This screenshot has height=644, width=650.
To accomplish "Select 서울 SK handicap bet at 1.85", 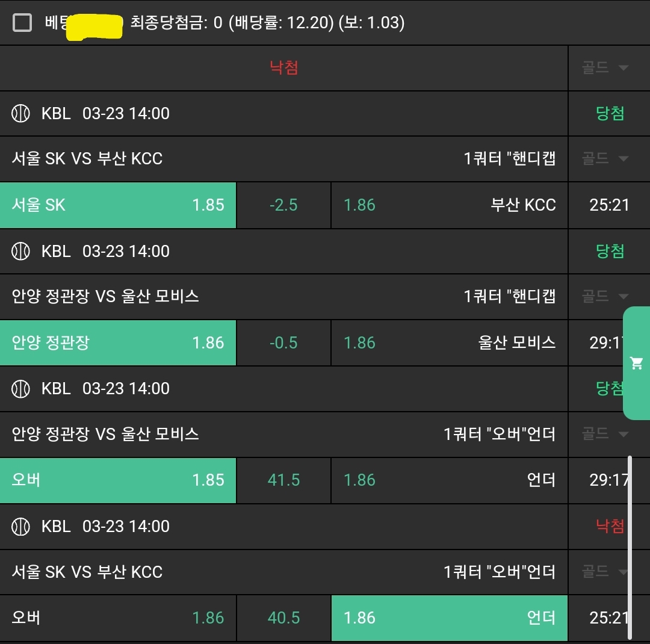I will pos(118,205).
